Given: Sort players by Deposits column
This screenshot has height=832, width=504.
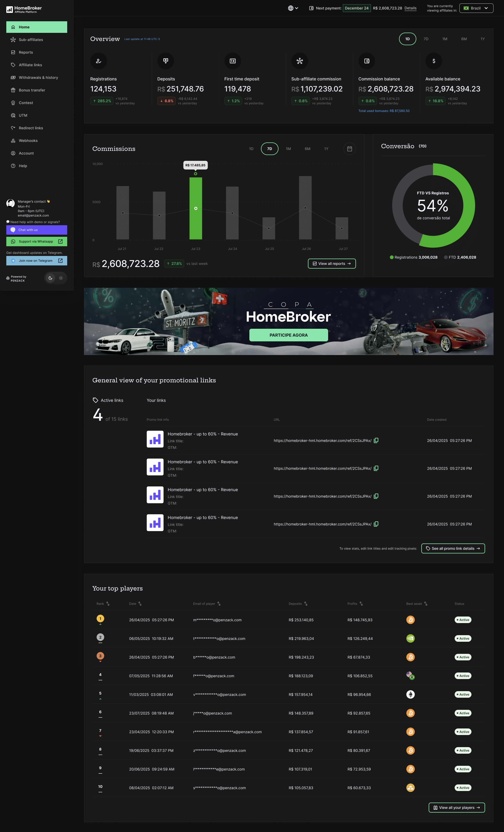Looking at the screenshot, I should [306, 604].
